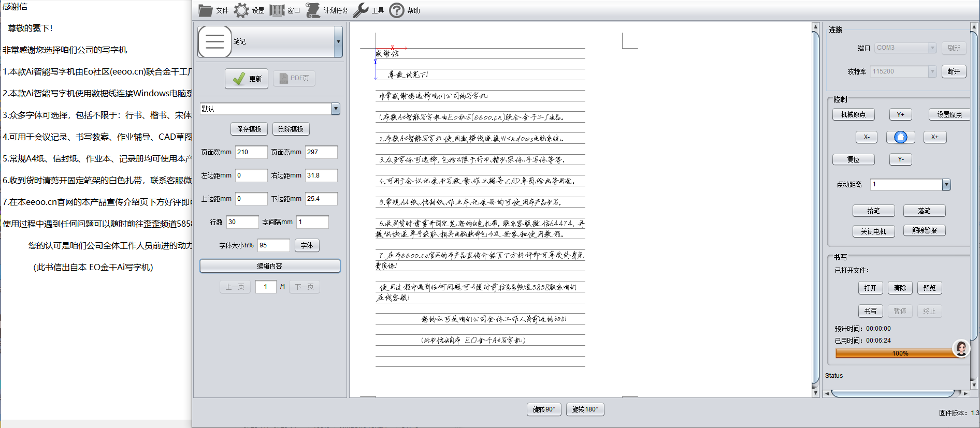
Task: Click the 页面宽mm input field
Action: (251, 152)
